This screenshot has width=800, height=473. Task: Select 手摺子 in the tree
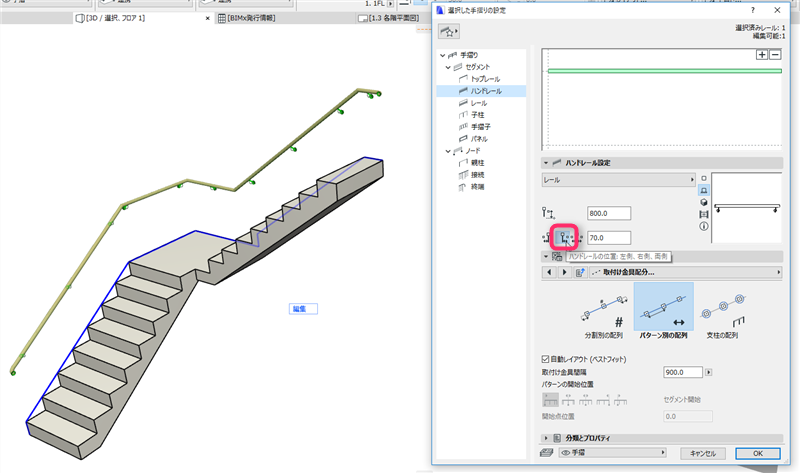[x=481, y=127]
